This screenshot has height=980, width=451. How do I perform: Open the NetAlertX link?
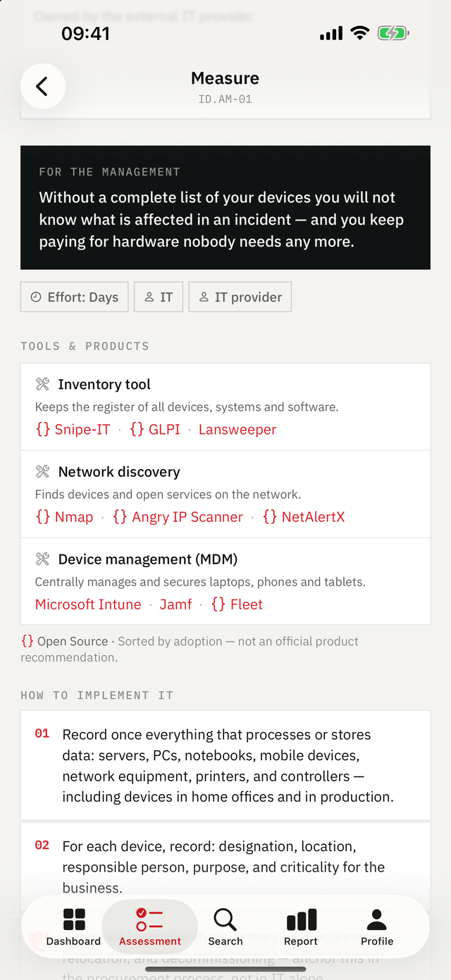click(304, 516)
